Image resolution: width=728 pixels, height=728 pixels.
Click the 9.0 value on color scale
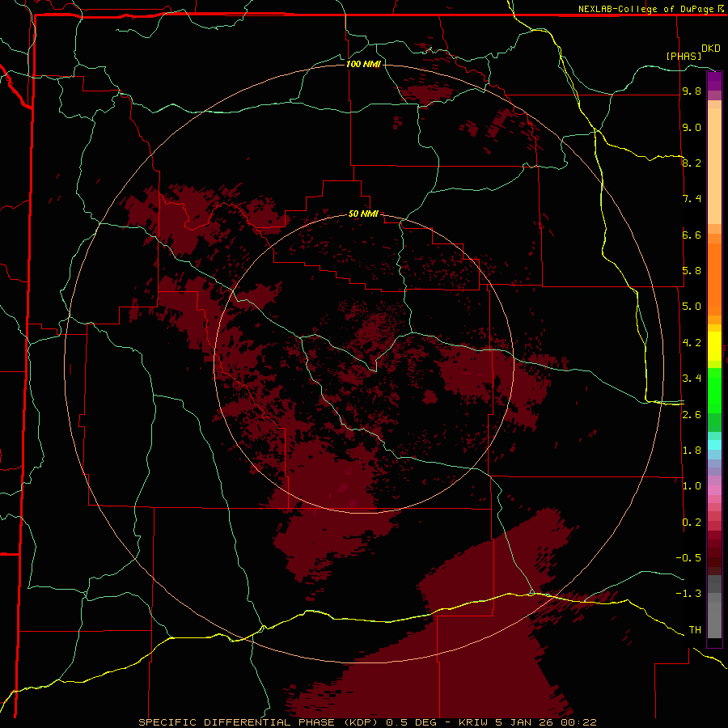click(x=692, y=127)
